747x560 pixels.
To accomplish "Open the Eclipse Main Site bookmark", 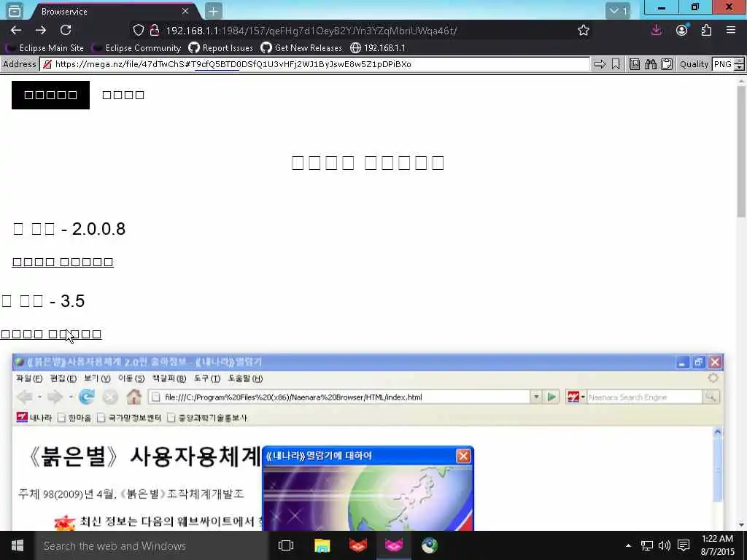I will [x=44, y=48].
